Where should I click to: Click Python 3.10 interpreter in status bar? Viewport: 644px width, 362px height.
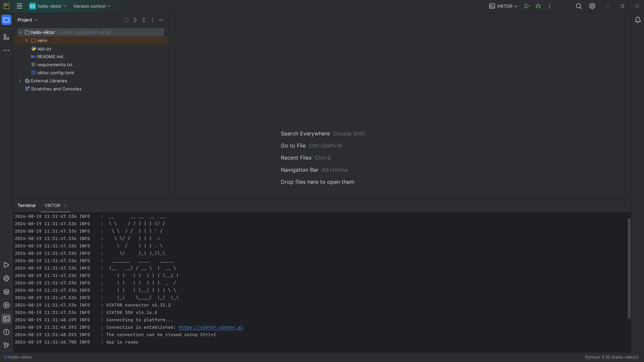tap(611, 357)
